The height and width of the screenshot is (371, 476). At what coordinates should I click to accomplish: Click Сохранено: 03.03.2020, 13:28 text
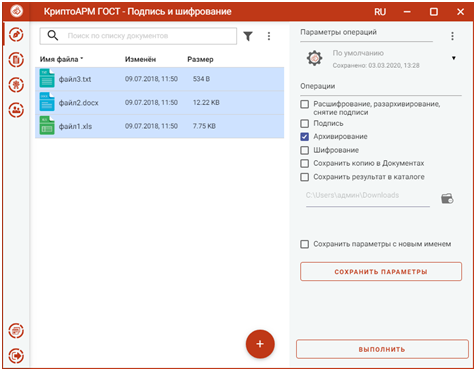coord(376,65)
